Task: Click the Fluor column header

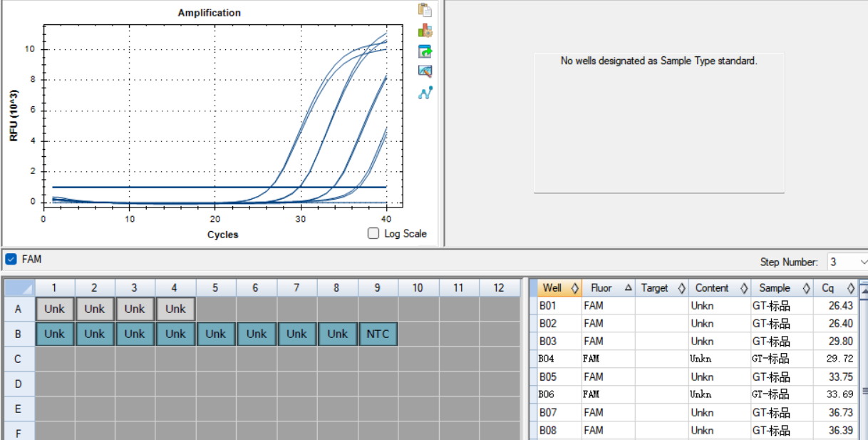Action: click(608, 288)
